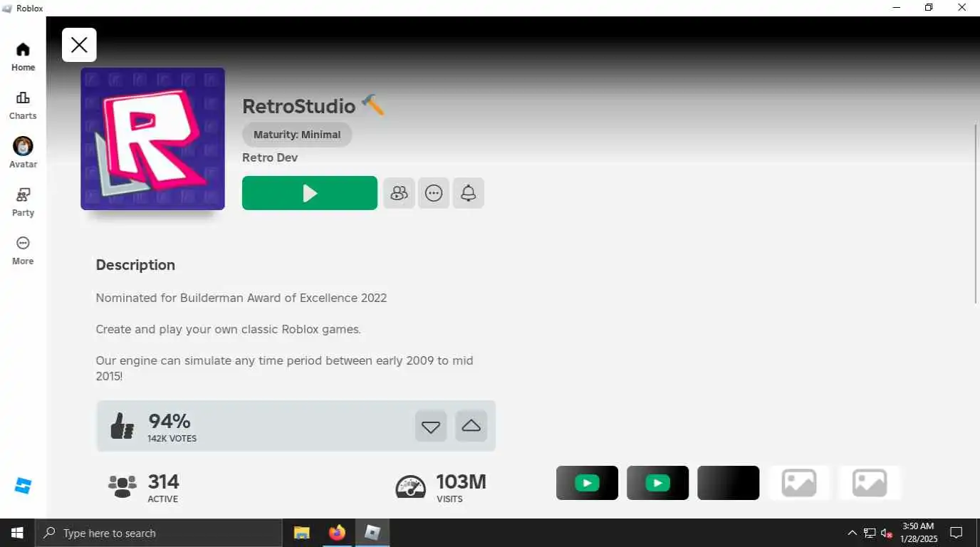The height and width of the screenshot is (547, 980).
Task: Open the taskbar clock and date
Action: (x=917, y=533)
